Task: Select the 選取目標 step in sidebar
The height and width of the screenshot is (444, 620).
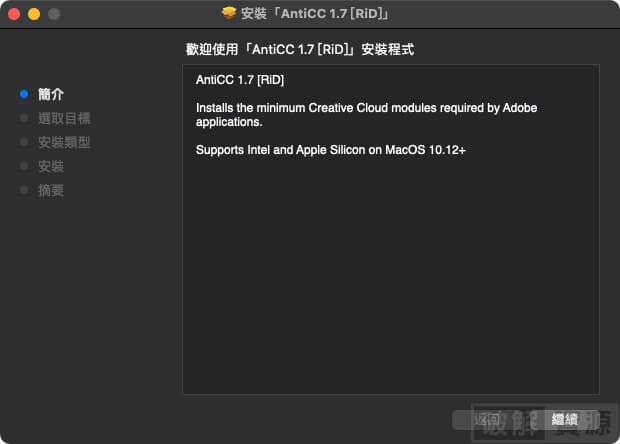Action: (64, 118)
